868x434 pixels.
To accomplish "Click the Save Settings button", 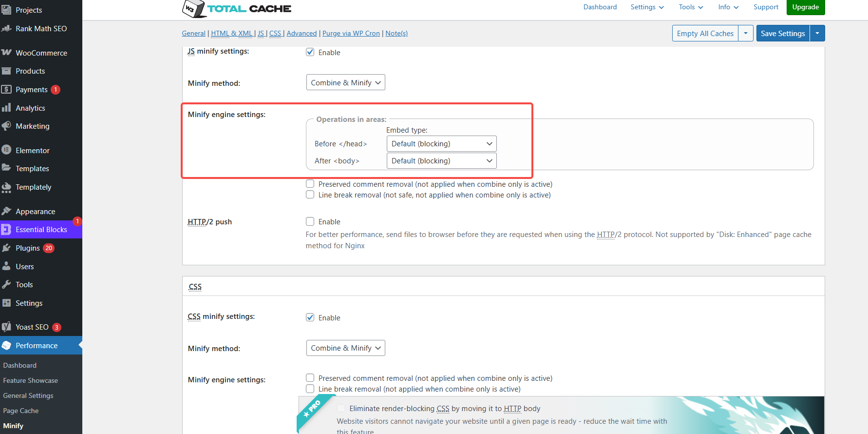I will [783, 33].
